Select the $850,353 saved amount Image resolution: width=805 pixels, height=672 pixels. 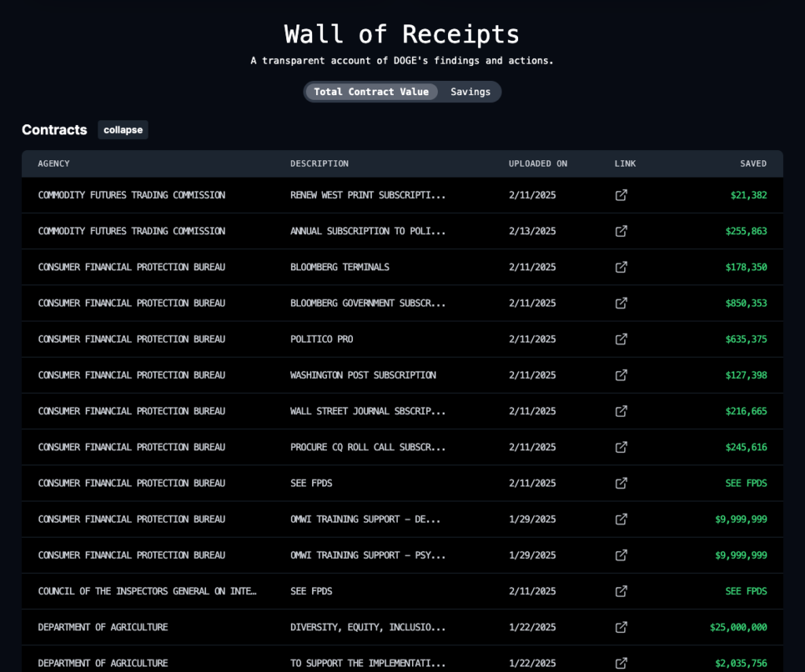(746, 303)
